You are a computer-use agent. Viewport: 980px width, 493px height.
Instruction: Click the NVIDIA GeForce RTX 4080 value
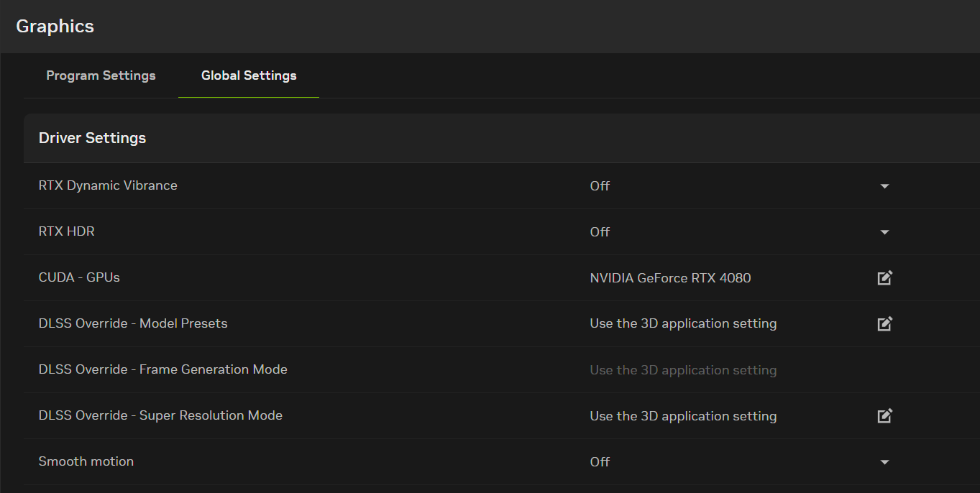(670, 278)
